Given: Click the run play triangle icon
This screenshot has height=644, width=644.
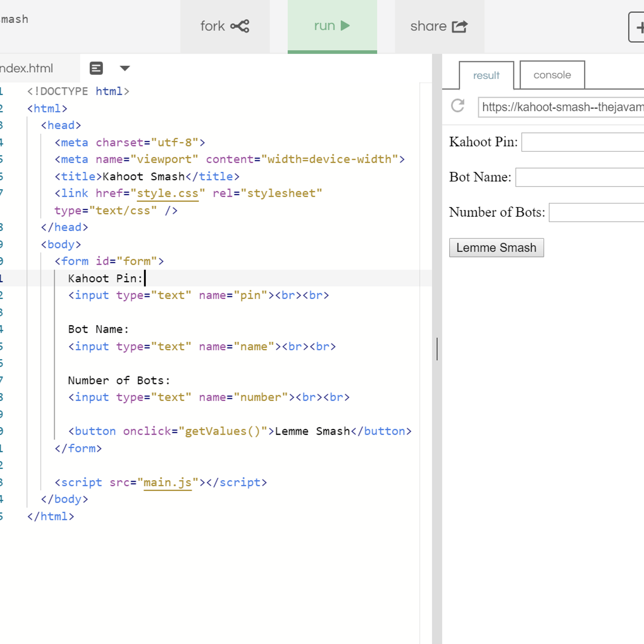Looking at the screenshot, I should tap(345, 26).
